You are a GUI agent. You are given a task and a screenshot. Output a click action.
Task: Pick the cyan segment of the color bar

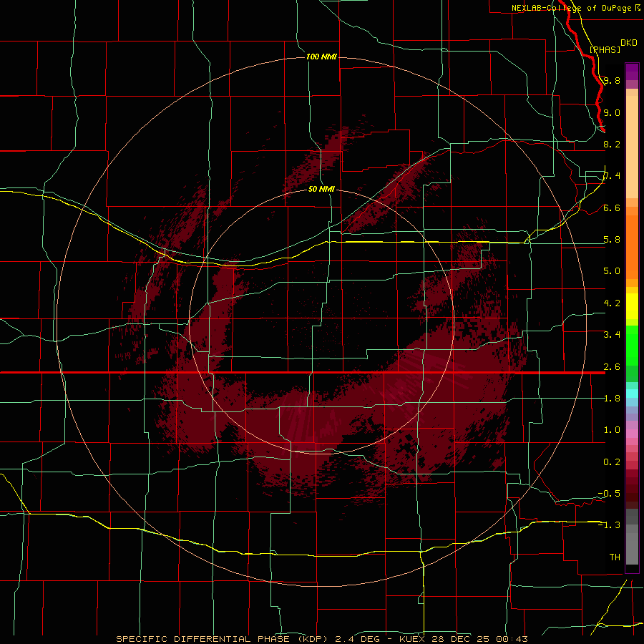(632, 394)
